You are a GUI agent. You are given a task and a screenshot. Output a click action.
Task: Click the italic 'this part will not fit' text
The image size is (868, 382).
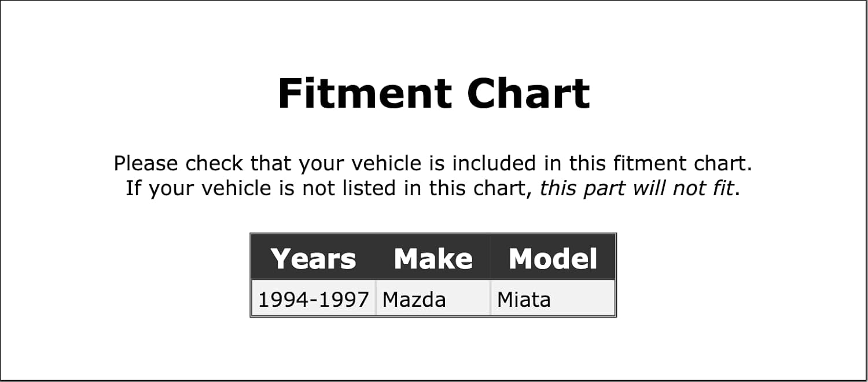click(637, 188)
